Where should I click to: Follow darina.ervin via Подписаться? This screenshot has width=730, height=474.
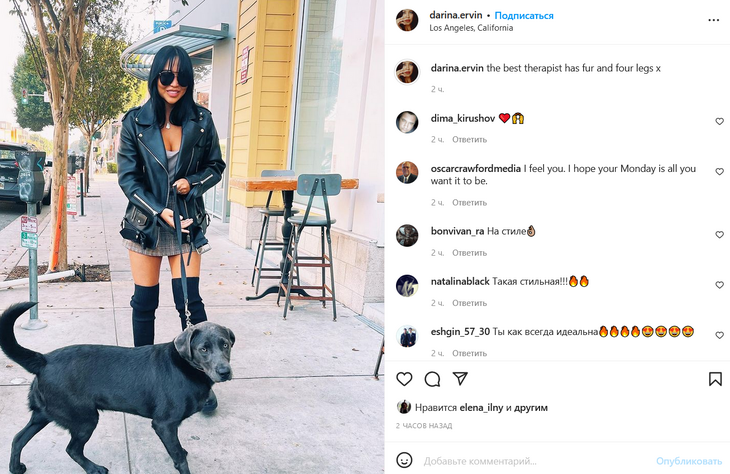coord(524,15)
